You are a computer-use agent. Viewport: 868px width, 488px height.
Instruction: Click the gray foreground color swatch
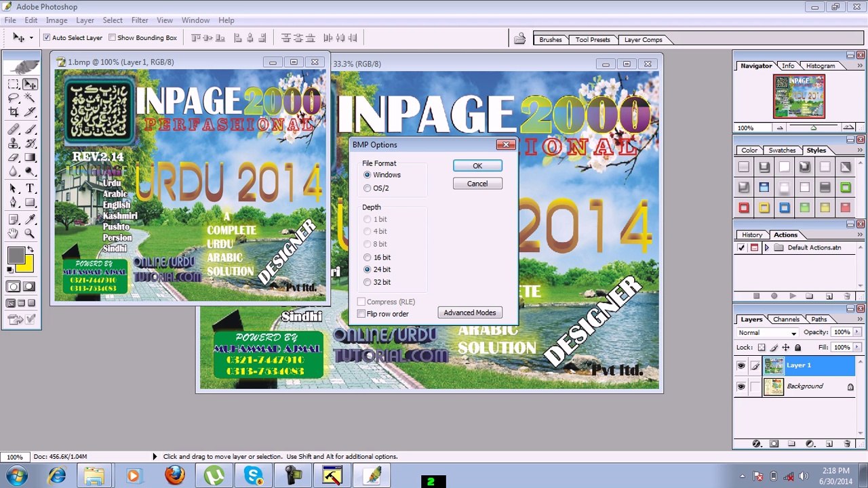pyautogui.click(x=15, y=256)
